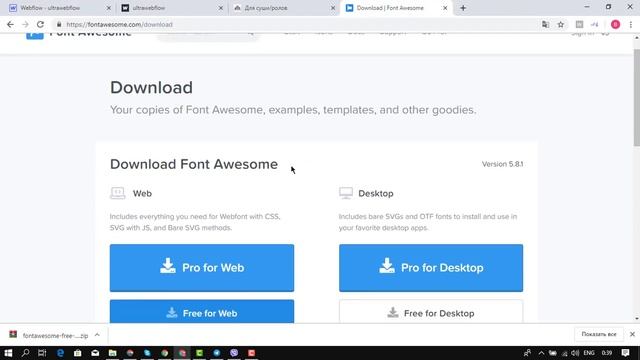Open Microsoft Store from the taskbar
The image size is (640, 360).
pyautogui.click(x=78, y=353)
